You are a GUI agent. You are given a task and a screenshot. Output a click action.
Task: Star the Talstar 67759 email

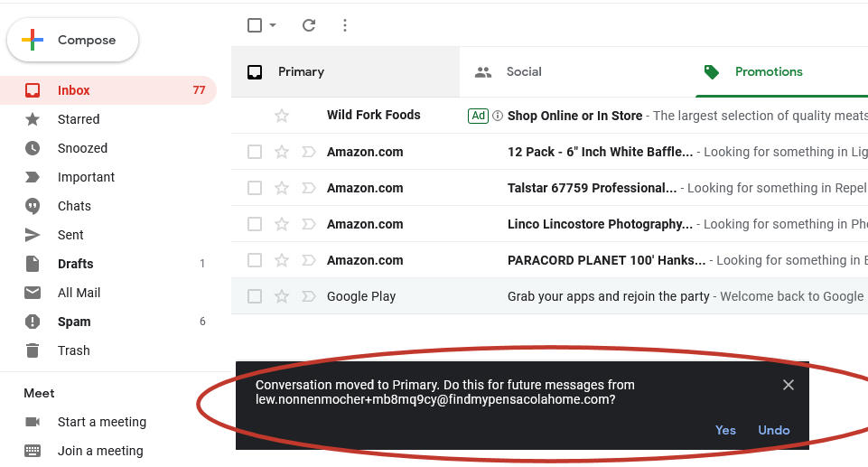(x=282, y=188)
